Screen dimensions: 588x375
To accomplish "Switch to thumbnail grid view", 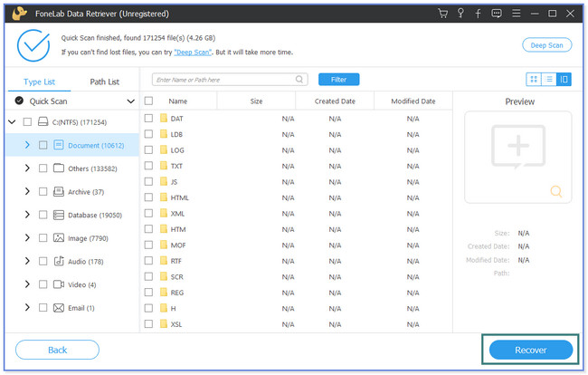I will (x=534, y=79).
